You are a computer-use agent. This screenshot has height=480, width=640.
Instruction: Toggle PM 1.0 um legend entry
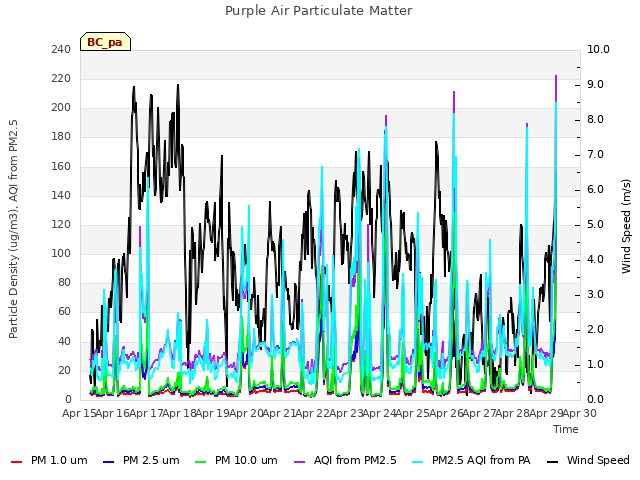[x=49, y=460]
